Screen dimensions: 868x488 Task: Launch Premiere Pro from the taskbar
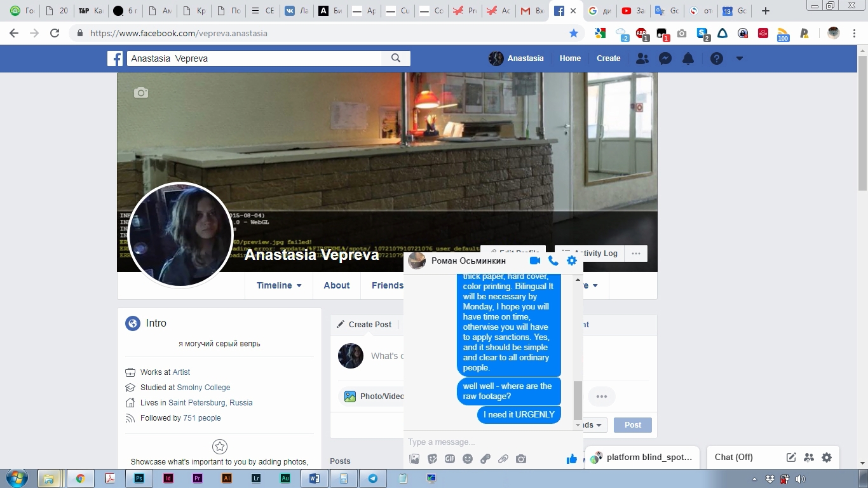[x=197, y=478]
